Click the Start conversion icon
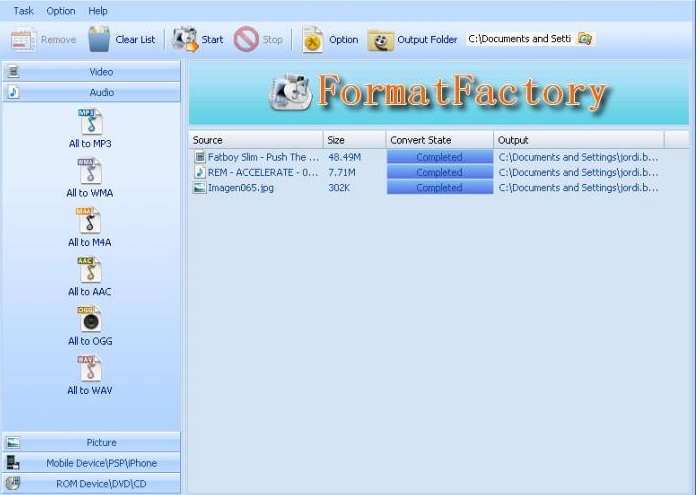The width and height of the screenshot is (700, 495). click(x=185, y=39)
